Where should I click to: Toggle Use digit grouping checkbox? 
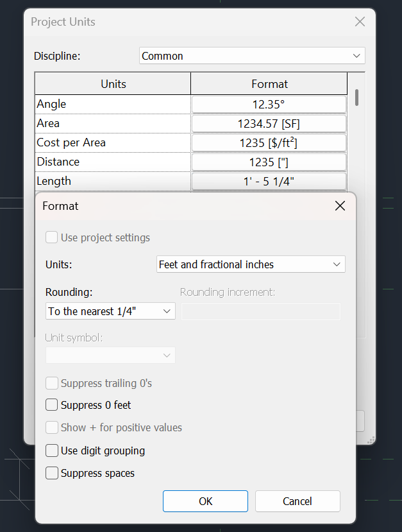click(x=52, y=450)
